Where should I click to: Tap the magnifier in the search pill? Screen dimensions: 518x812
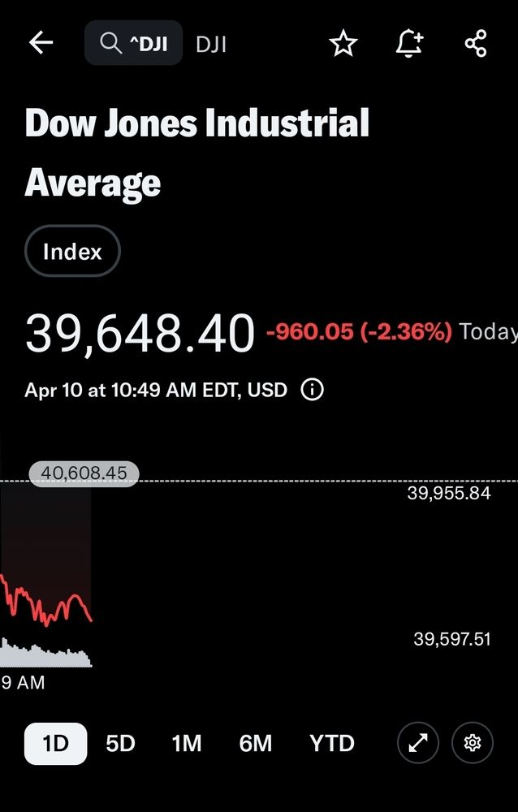point(110,43)
